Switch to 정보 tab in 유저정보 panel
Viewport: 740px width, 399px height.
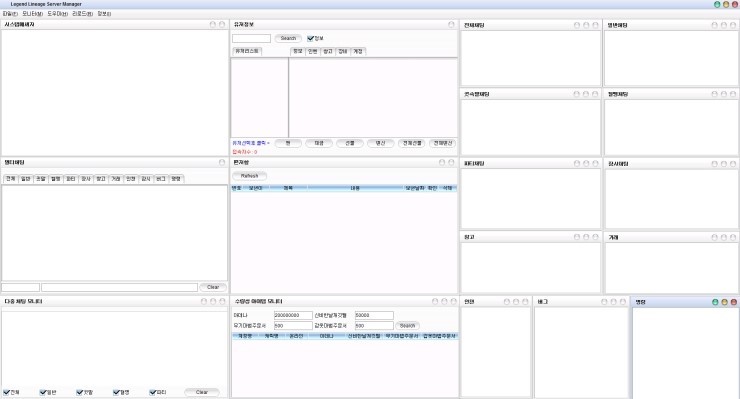pyautogui.click(x=297, y=51)
